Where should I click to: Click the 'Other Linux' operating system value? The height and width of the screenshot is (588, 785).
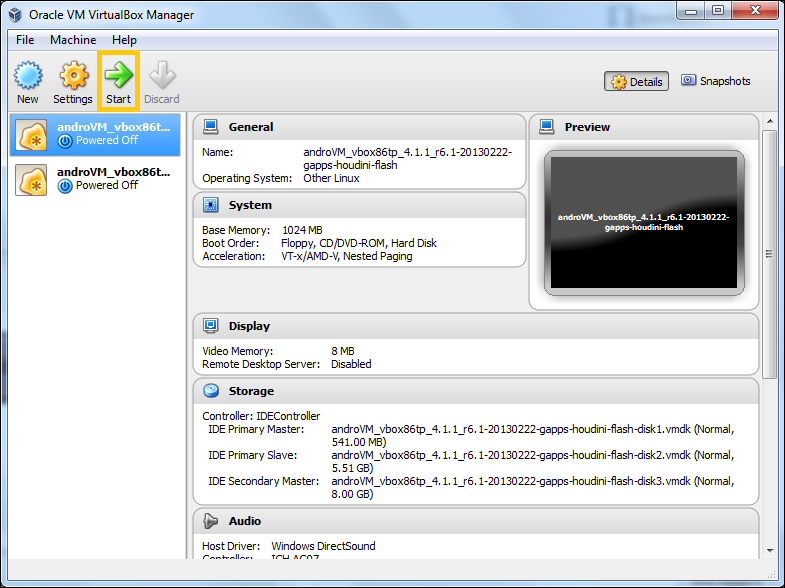point(331,178)
